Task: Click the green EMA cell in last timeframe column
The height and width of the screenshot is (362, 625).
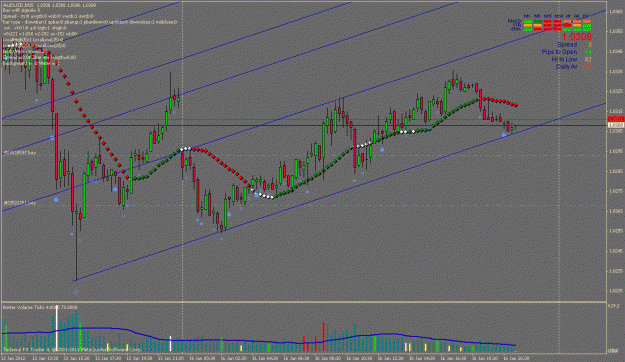Action: (587, 29)
